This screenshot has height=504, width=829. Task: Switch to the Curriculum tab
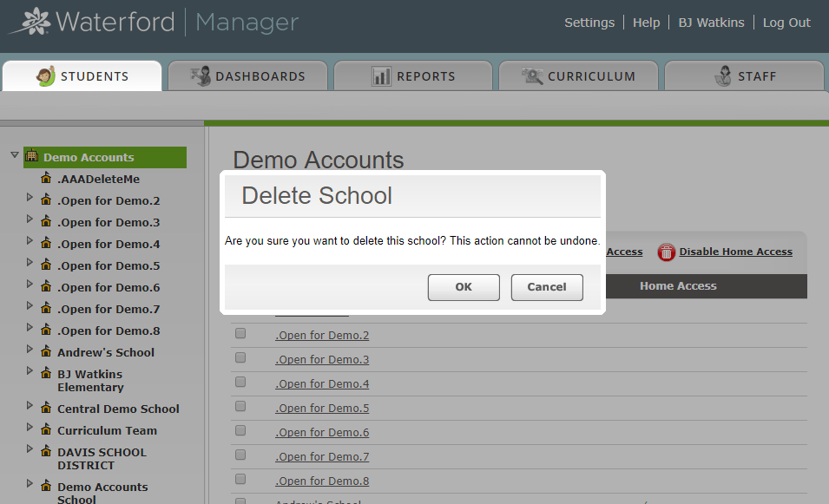578,76
